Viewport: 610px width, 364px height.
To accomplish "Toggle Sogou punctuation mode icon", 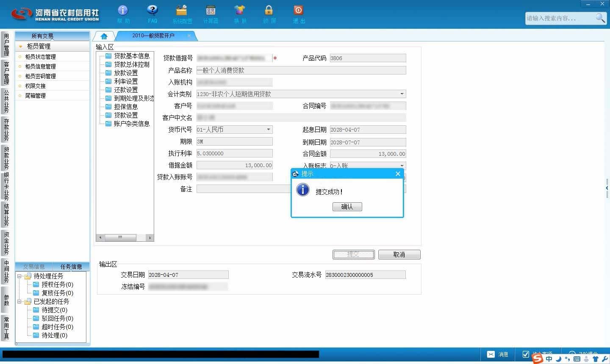I will (x=568, y=359).
